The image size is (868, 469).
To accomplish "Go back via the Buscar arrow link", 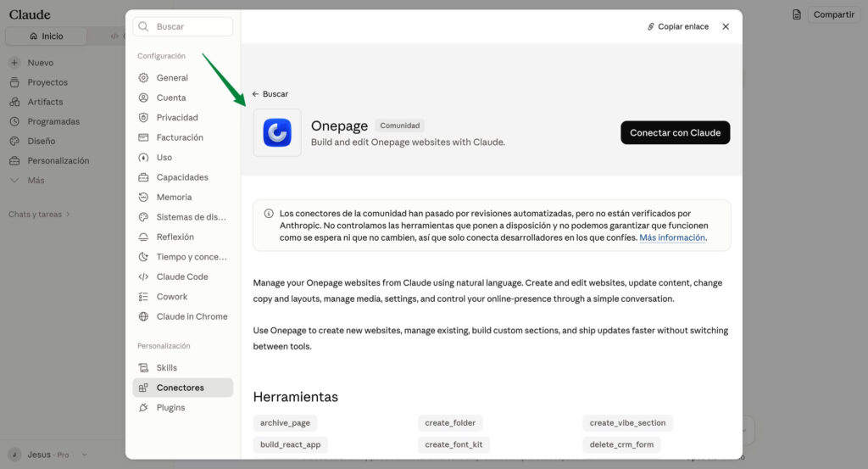I will [270, 94].
